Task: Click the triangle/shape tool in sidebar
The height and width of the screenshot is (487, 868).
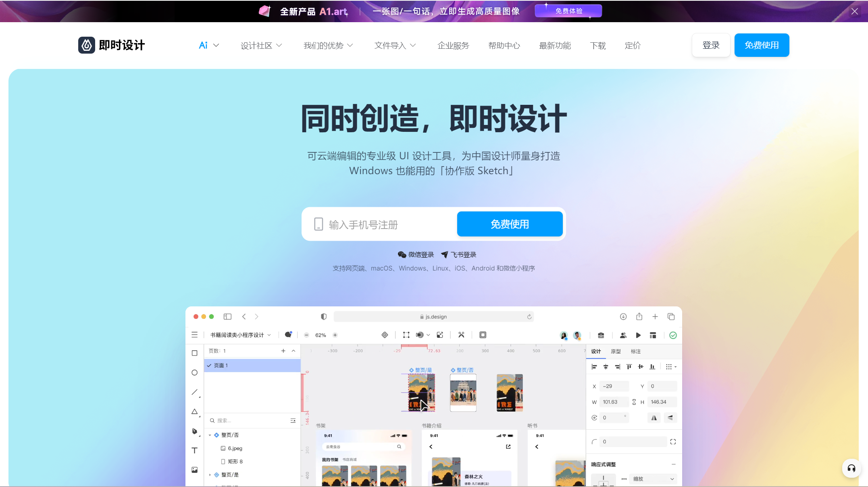Action: coord(196,412)
